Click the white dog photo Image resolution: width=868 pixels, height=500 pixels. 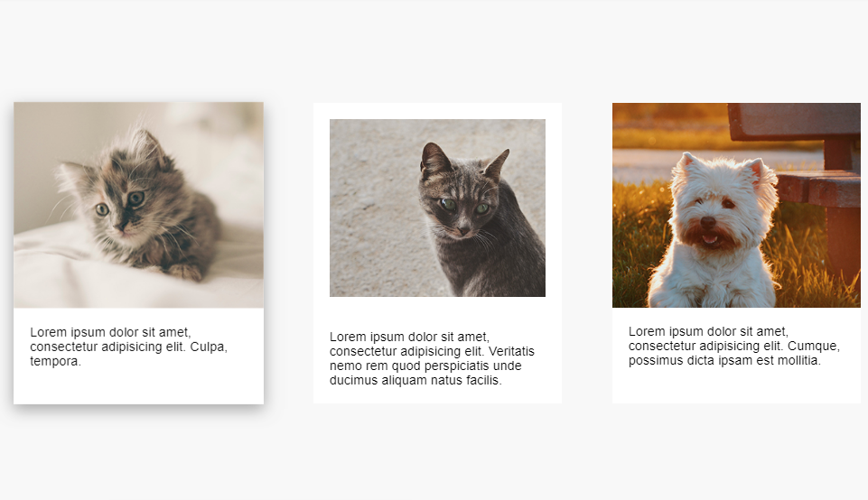tap(736, 205)
